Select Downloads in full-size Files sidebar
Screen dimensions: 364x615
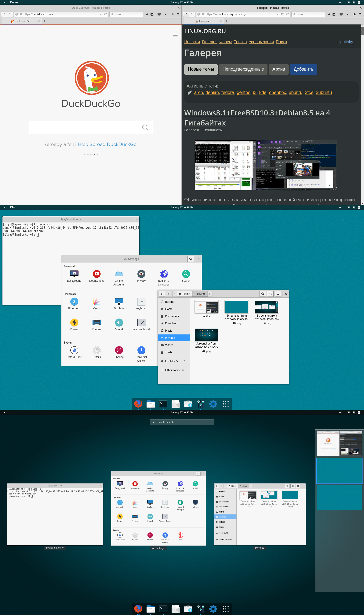point(174,323)
